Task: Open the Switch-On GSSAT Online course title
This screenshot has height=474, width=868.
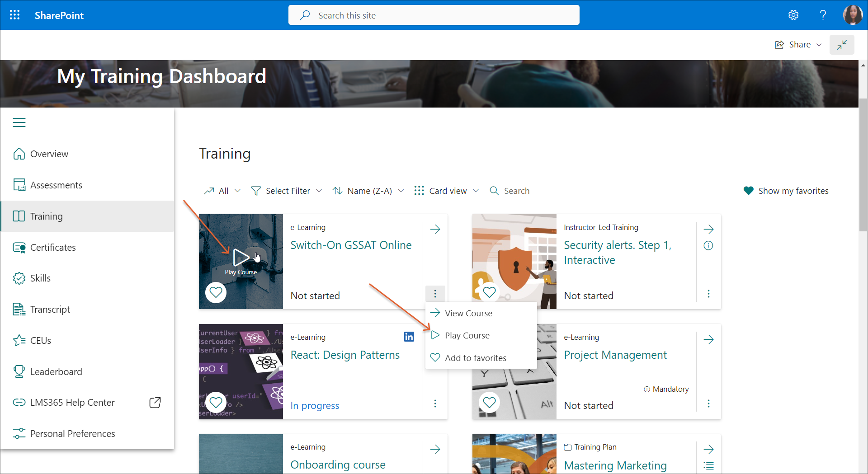Action: tap(351, 245)
